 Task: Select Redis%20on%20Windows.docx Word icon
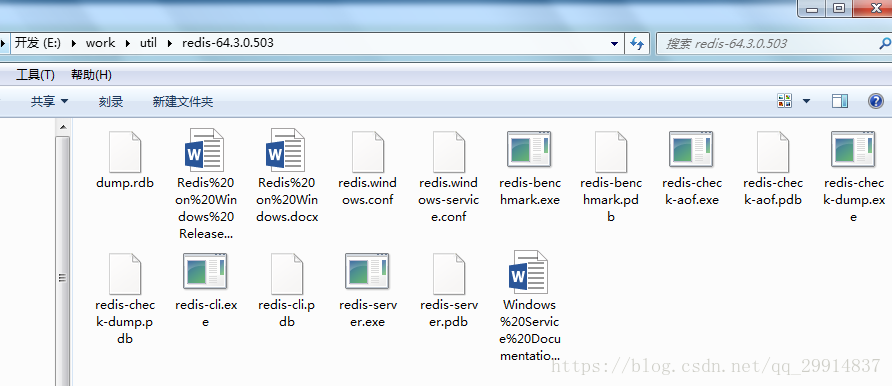click(x=286, y=150)
